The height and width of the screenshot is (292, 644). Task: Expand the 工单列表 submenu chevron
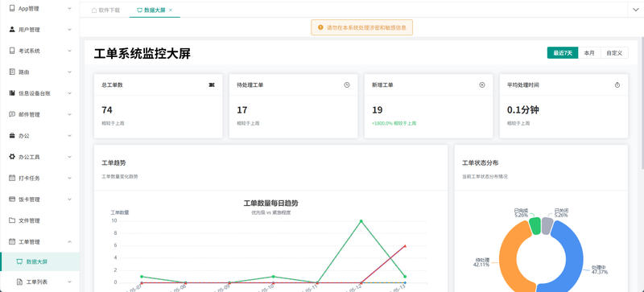click(69, 282)
